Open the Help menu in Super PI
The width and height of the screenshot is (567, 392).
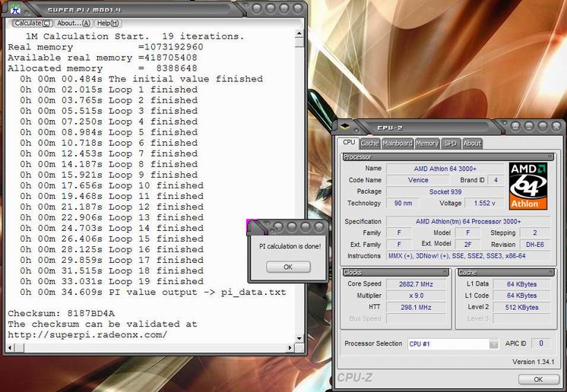108,23
